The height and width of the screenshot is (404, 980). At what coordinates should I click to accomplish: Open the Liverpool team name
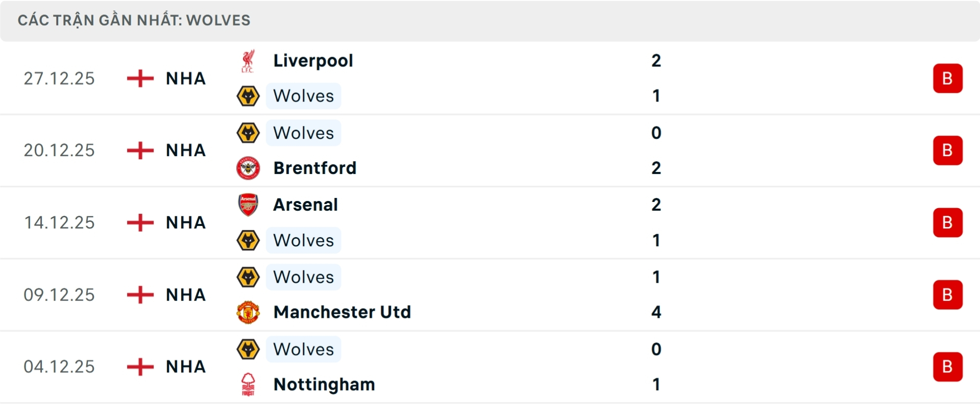click(313, 60)
